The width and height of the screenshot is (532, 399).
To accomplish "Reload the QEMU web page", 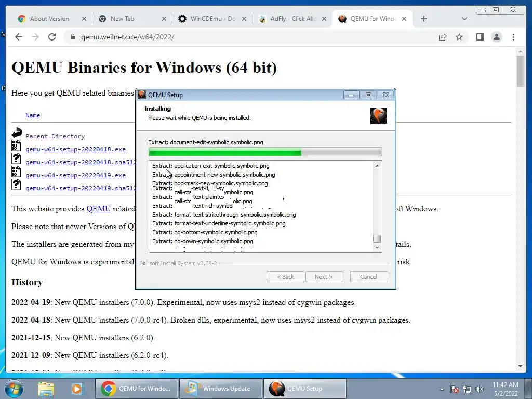I will (x=52, y=37).
